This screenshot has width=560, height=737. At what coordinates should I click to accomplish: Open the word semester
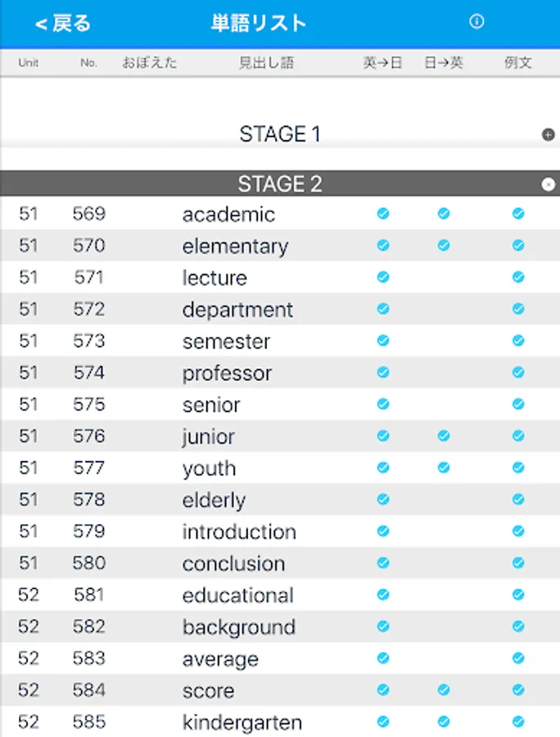(x=226, y=341)
